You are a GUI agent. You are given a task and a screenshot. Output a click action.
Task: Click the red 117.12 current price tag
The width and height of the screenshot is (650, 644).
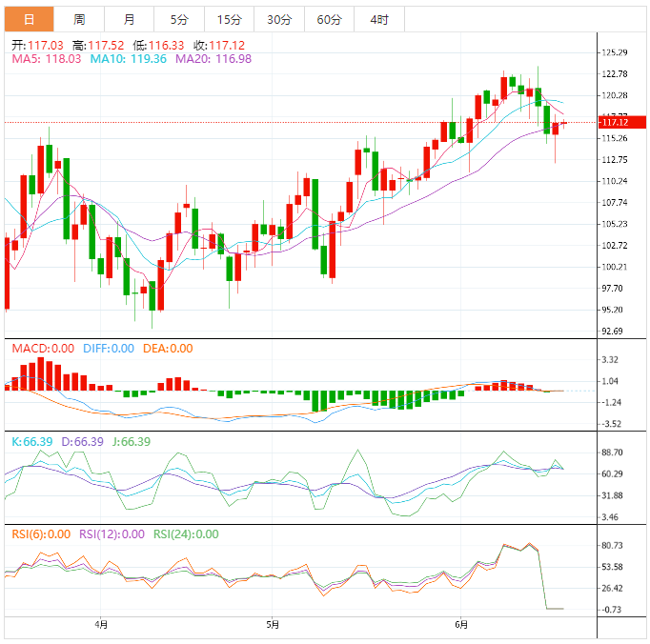(622, 122)
